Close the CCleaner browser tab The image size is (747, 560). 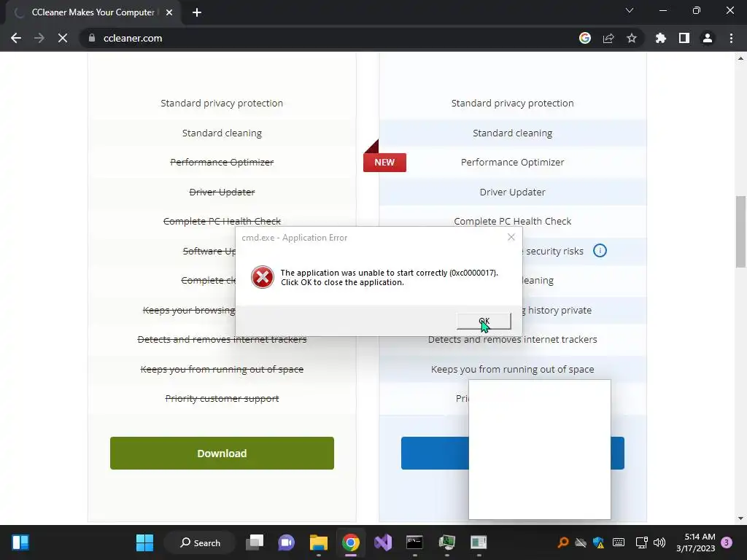tap(169, 12)
